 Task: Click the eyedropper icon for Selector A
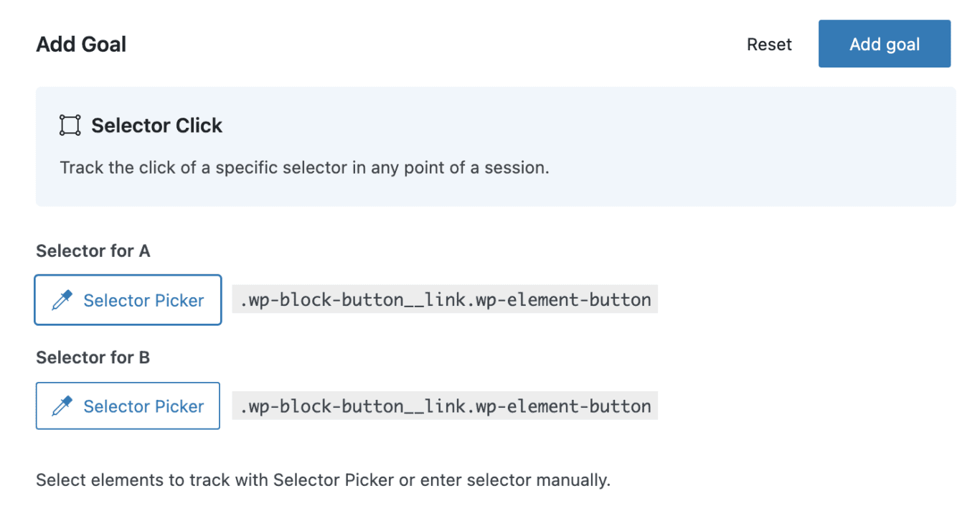[62, 300]
